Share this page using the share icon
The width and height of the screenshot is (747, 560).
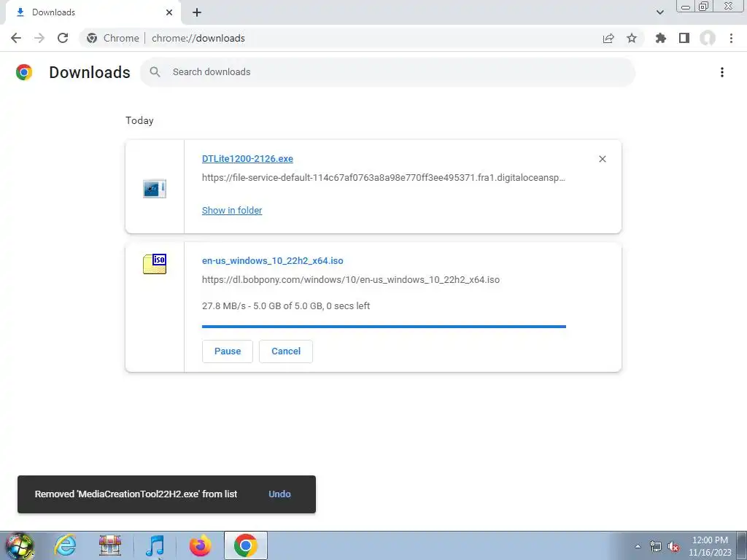(x=608, y=38)
